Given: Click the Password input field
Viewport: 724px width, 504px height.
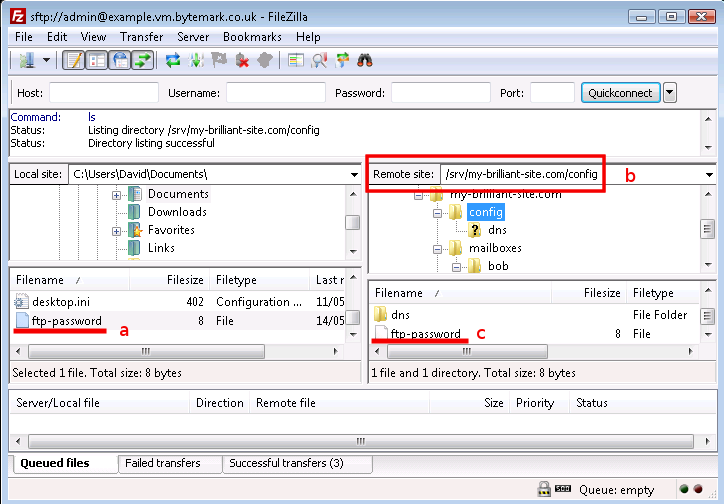Looking at the screenshot, I should coord(440,93).
